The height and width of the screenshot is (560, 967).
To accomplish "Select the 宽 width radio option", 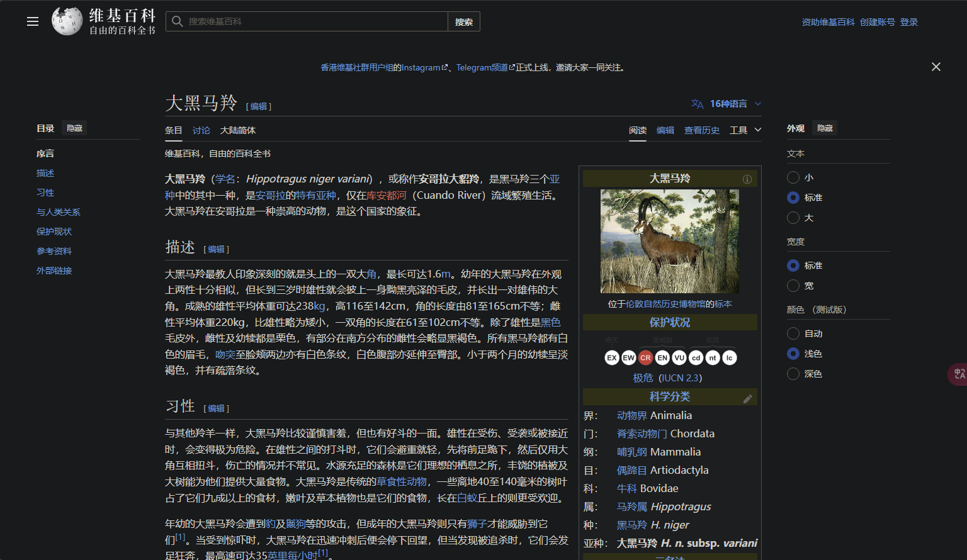I will [793, 286].
